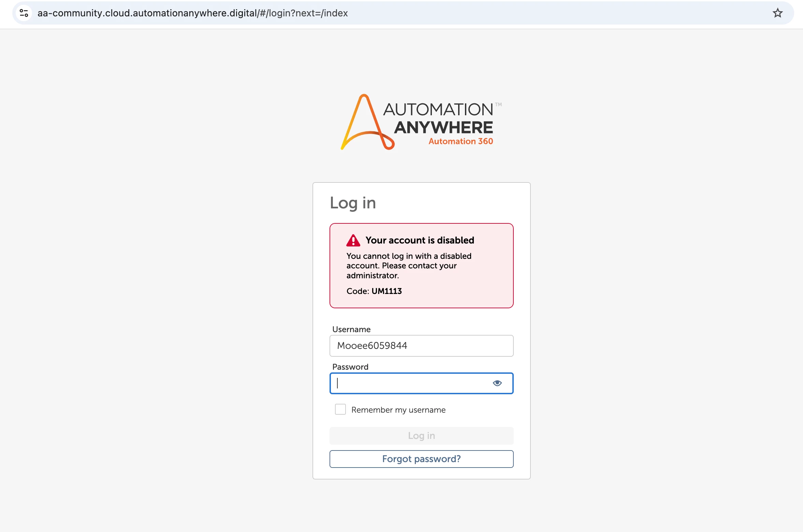Click the Log in button
The width and height of the screenshot is (803, 532).
[x=421, y=436]
